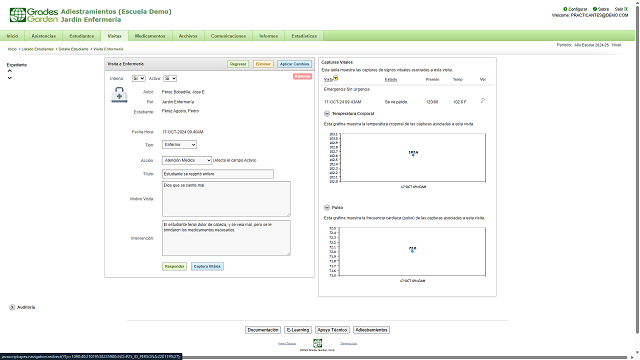This screenshot has height=360, width=640.
Task: Click the page vertical scrollbar
Action: (x=637, y=171)
